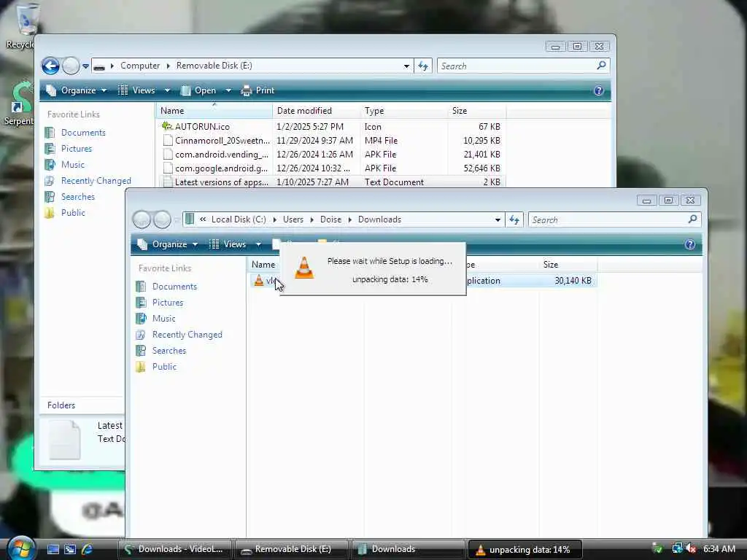This screenshot has height=560, width=747.
Task: Click Views button in Downloads window
Action: click(228, 244)
